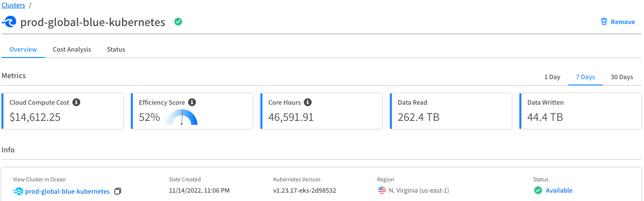The image size is (644, 201).
Task: Open the Status tab
Action: (116, 49)
